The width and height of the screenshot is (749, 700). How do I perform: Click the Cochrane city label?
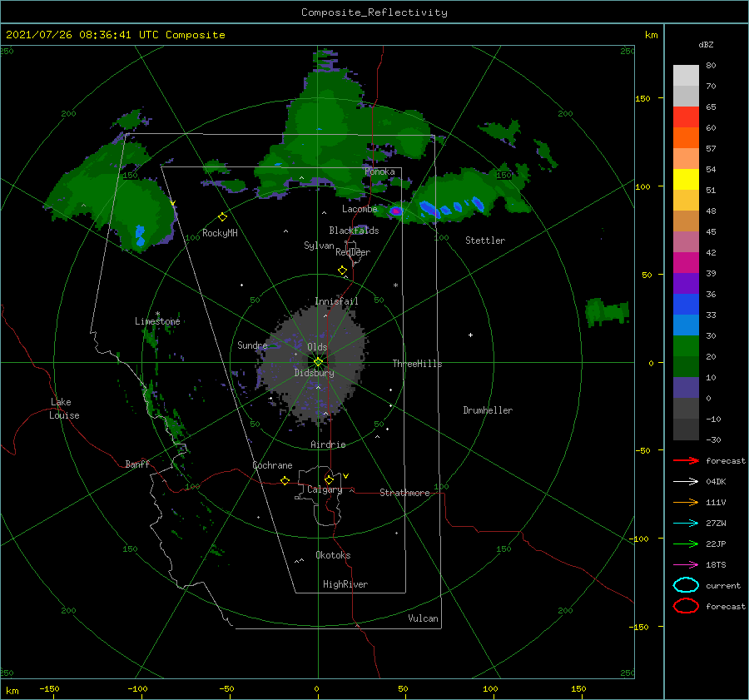[272, 465]
